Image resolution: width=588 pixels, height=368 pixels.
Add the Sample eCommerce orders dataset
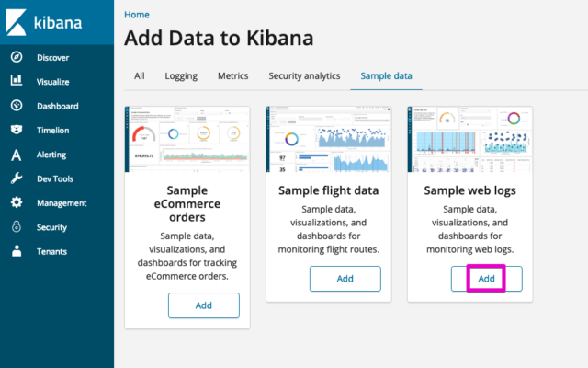pyautogui.click(x=204, y=305)
